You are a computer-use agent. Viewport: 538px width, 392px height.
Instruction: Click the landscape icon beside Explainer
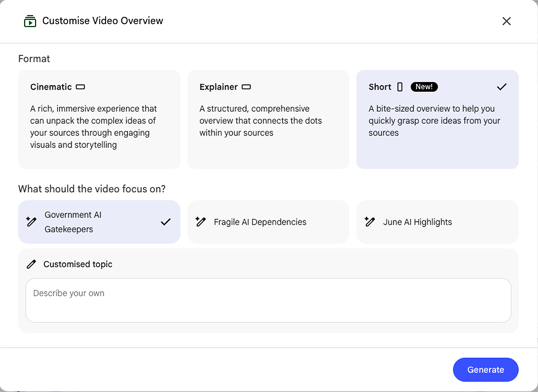(246, 87)
